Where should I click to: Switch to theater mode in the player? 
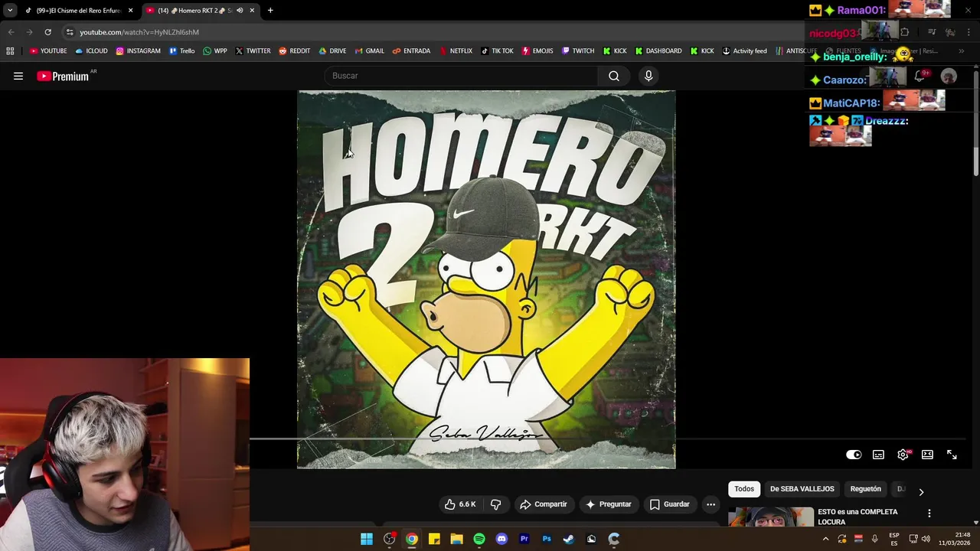[927, 455]
